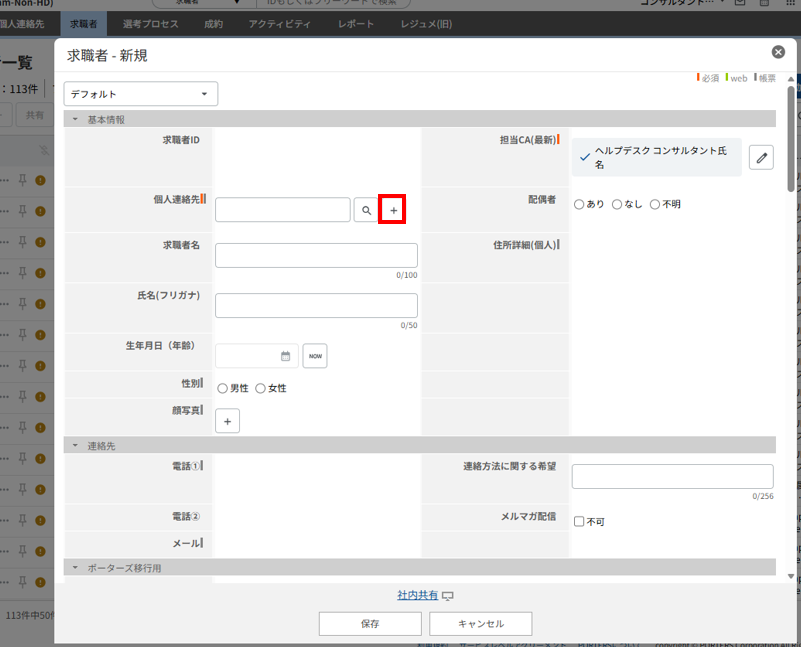Open the calendar icon in 生年月日 field
This screenshot has width=801, height=647.
285,356
